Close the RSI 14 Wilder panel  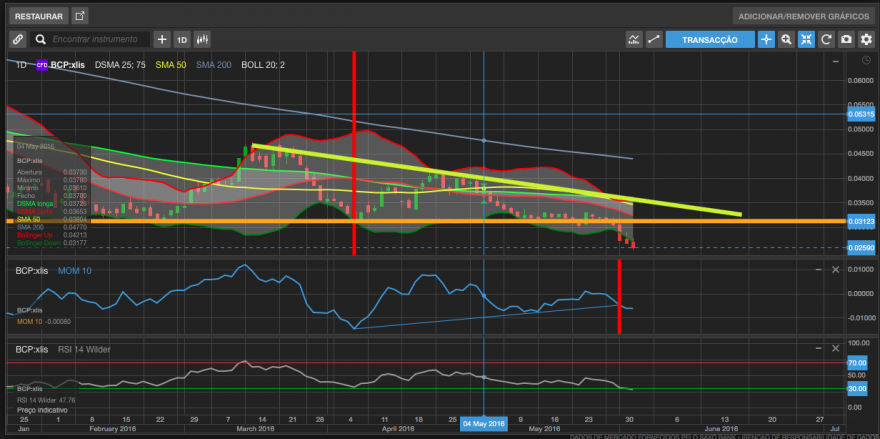click(x=836, y=349)
